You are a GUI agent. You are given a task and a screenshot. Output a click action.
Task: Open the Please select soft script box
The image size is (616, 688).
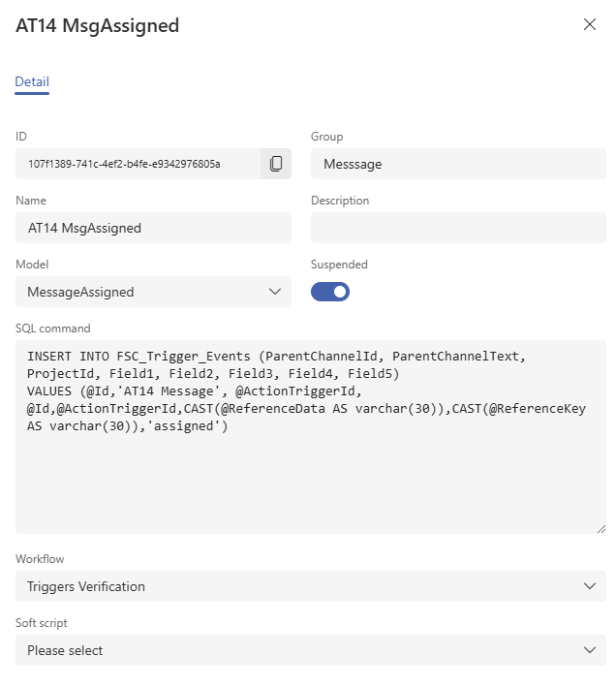pyautogui.click(x=311, y=650)
